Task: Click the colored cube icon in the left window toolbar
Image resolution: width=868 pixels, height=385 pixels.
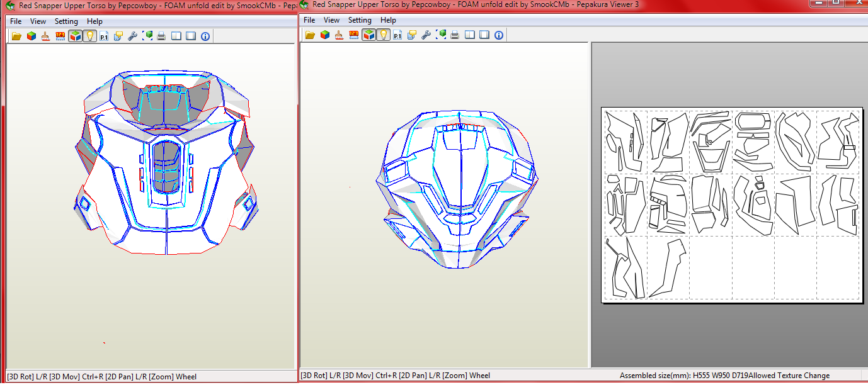Action: (x=31, y=36)
